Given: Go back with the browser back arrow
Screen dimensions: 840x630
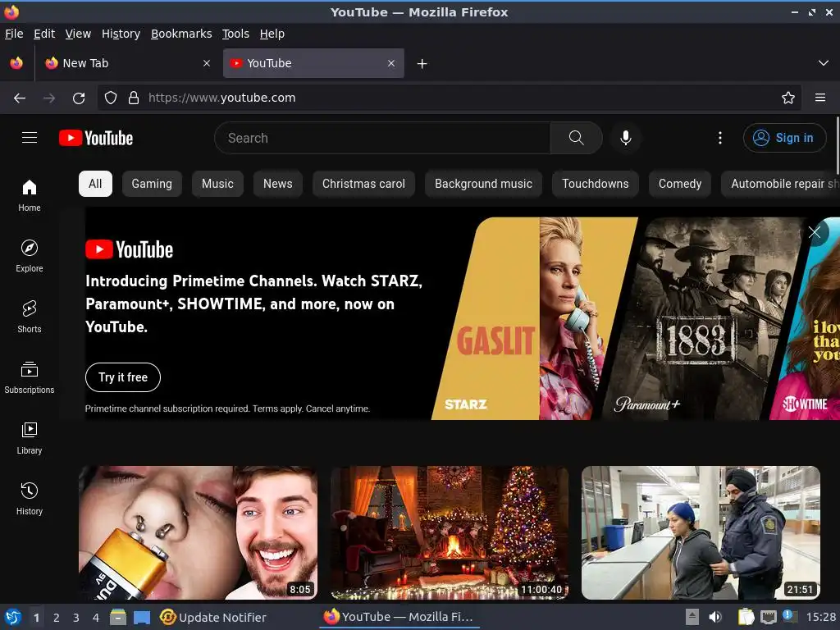Looking at the screenshot, I should click(x=20, y=98).
